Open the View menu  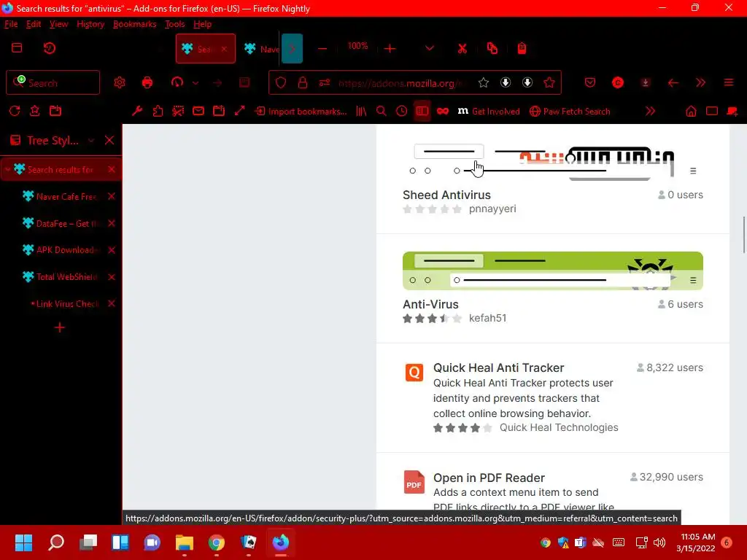[x=58, y=24]
